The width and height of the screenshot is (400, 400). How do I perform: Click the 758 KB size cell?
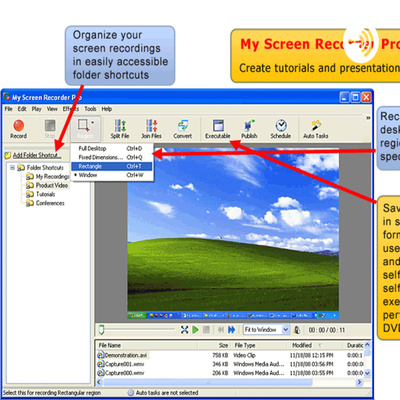(x=220, y=355)
